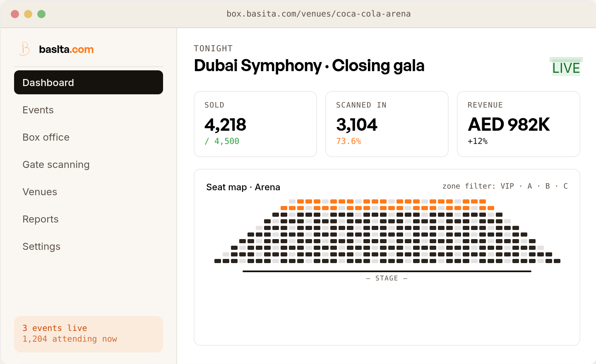Go to Events in the sidebar

[38, 110]
